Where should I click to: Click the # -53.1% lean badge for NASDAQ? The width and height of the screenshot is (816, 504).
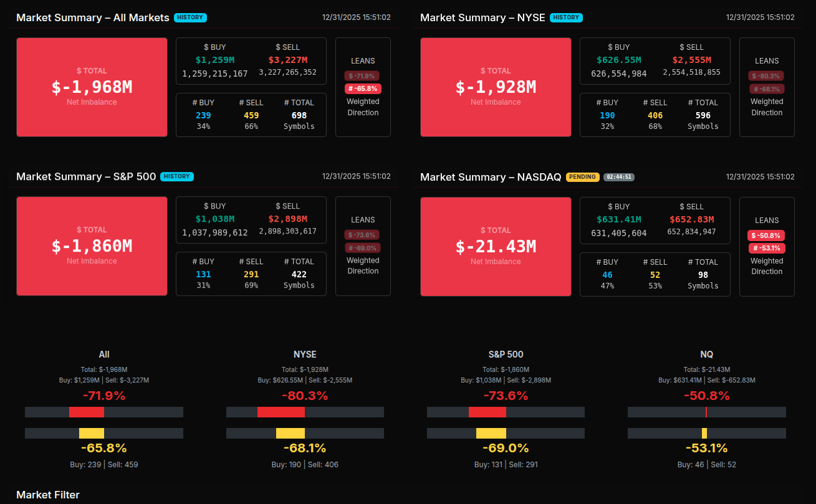click(767, 248)
